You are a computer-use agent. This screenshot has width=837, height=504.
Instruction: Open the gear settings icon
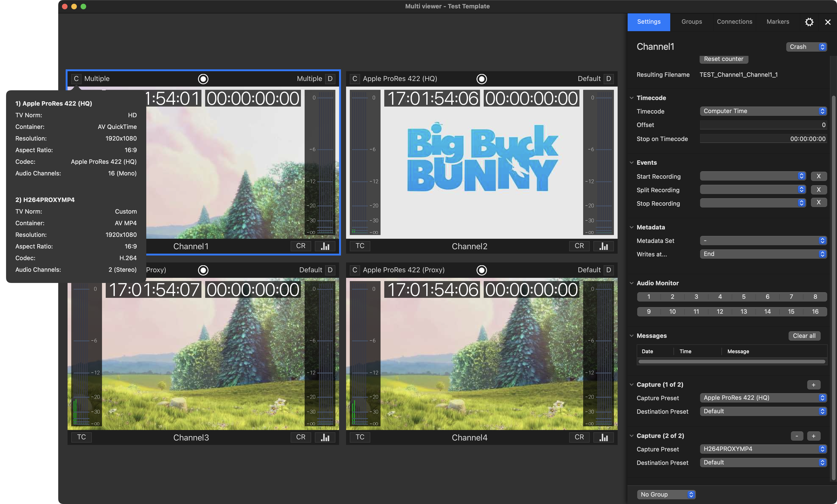[809, 22]
